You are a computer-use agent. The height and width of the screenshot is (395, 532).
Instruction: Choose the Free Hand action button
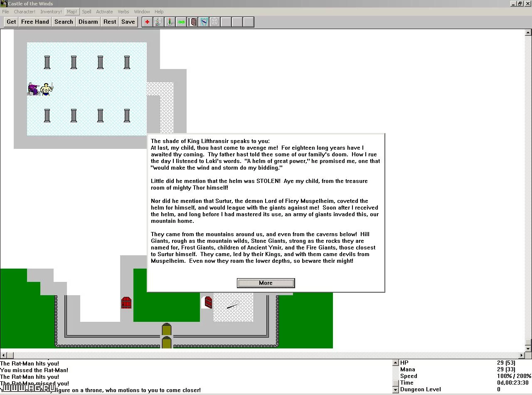pos(35,22)
